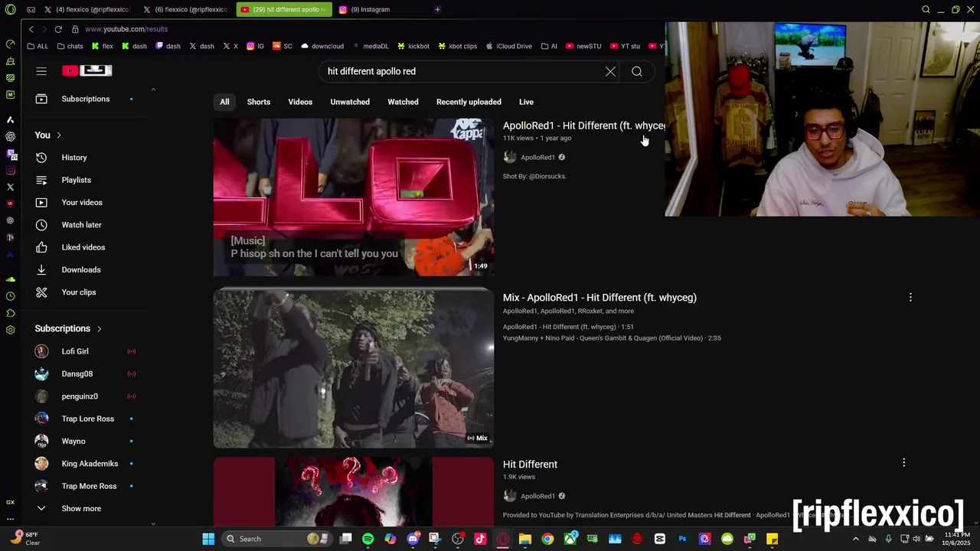Viewport: 980px width, 551px height.
Task: Open more options for the Mix result
Action: [910, 297]
